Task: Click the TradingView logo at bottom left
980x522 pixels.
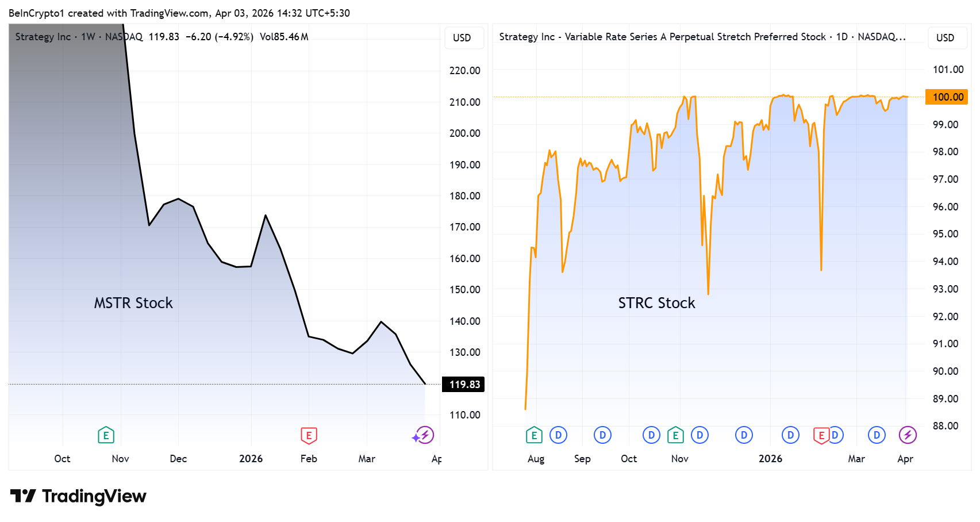Action: [76, 496]
